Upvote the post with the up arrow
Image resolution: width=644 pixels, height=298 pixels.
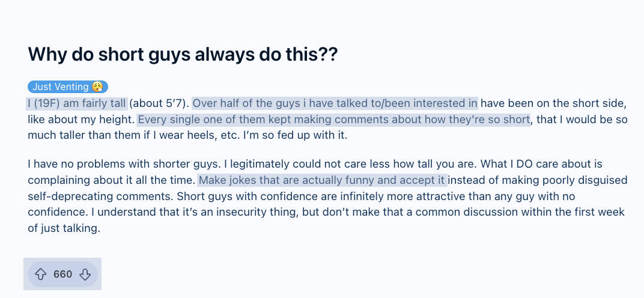click(x=40, y=274)
